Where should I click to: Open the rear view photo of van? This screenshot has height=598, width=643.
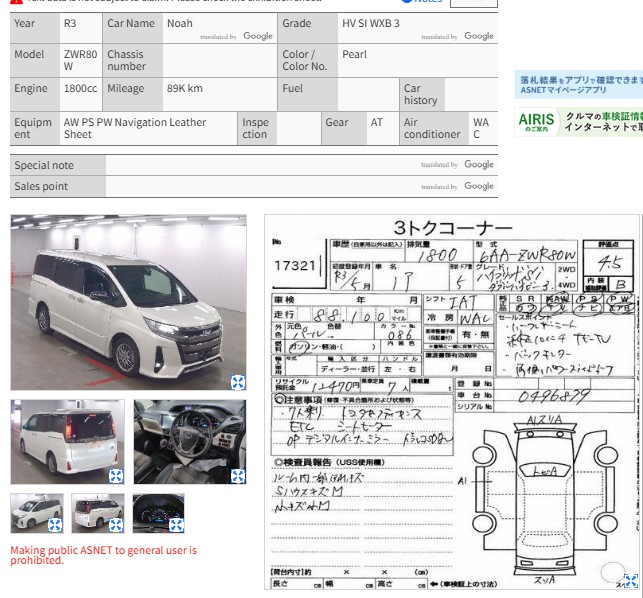point(68,442)
